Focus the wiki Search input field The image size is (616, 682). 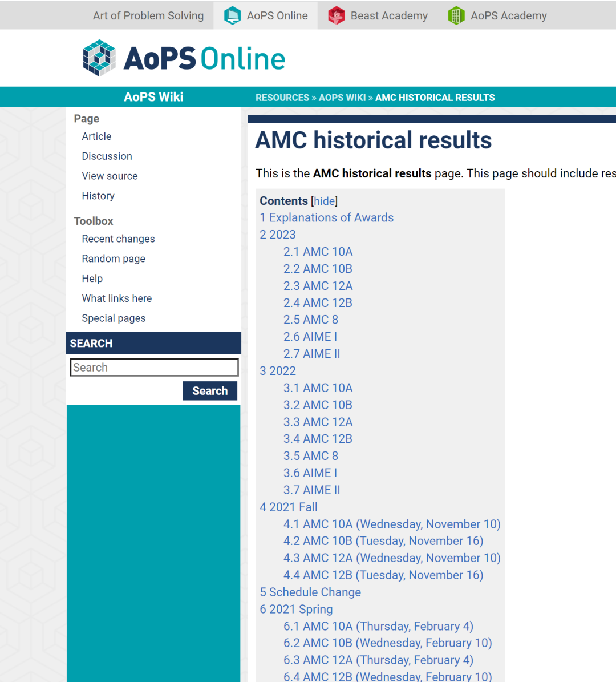(155, 368)
